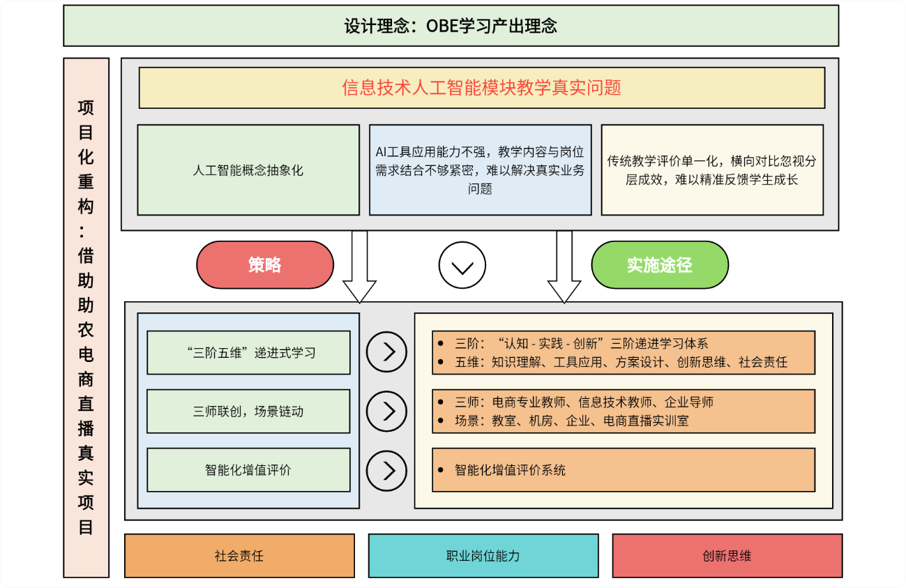This screenshot has width=906, height=588.
Task: Click the orange 社会责任 block at bottom
Action: click(239, 556)
